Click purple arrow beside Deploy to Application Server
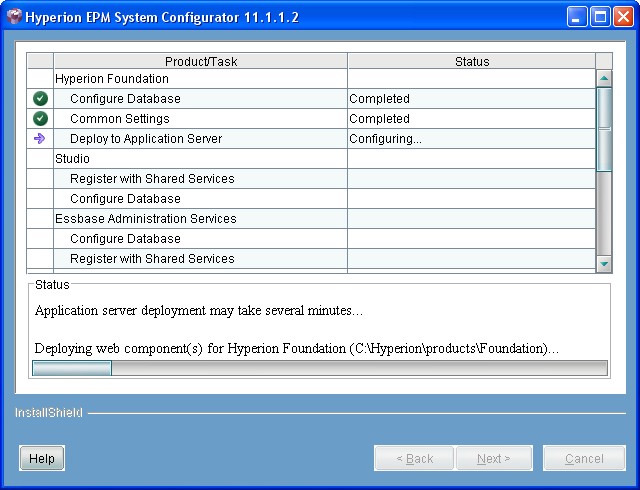Viewport: 640px width, 490px height. (x=40, y=139)
